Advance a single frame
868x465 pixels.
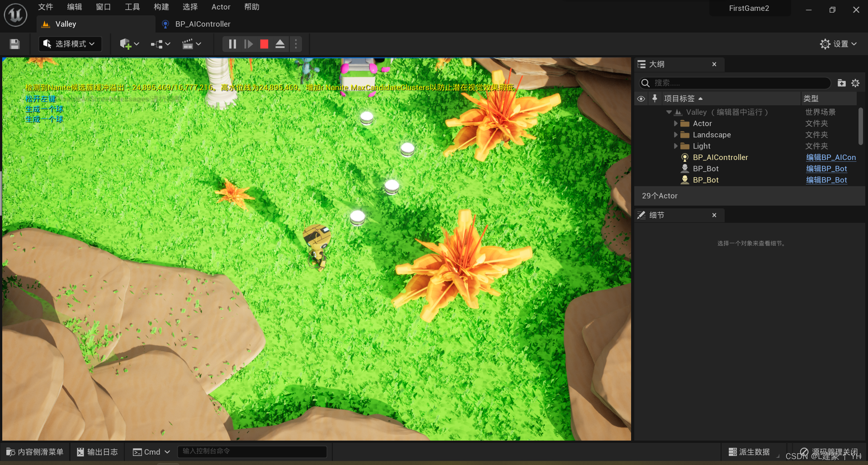click(248, 44)
